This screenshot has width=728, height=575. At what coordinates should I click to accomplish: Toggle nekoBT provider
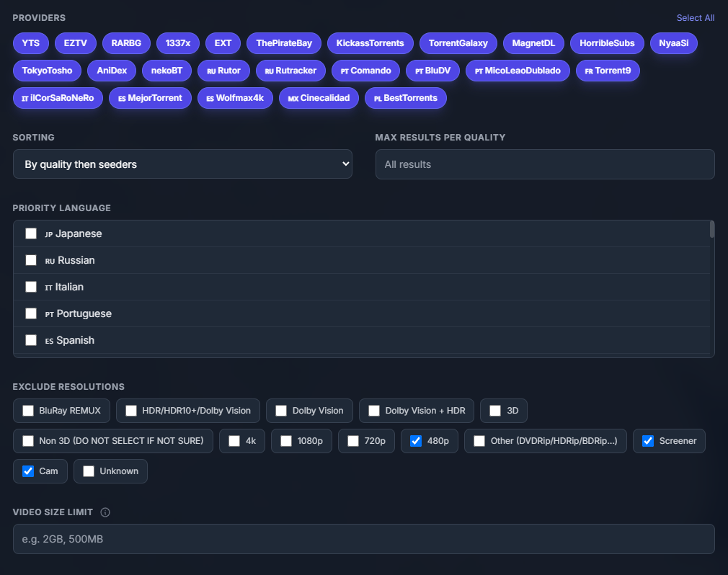[x=167, y=71]
